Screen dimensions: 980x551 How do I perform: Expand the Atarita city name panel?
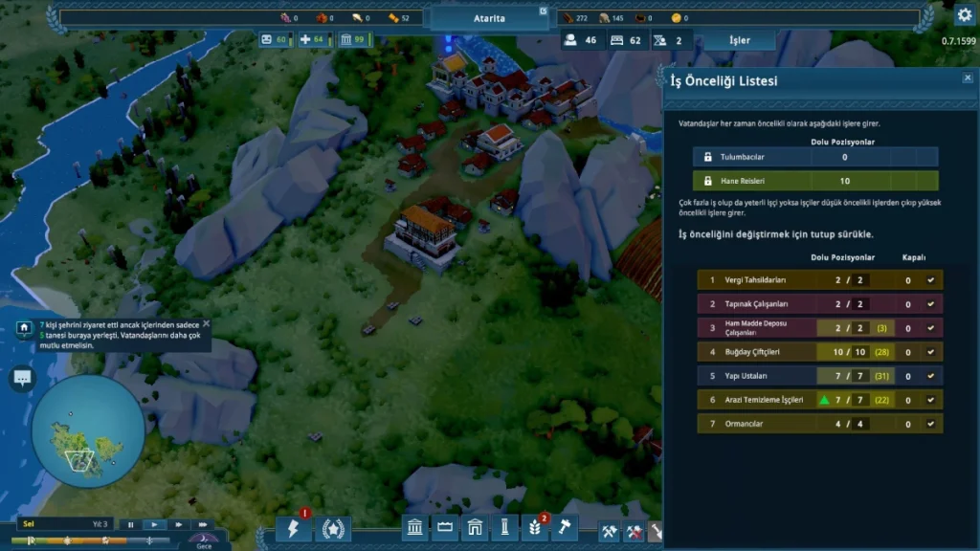pos(489,18)
